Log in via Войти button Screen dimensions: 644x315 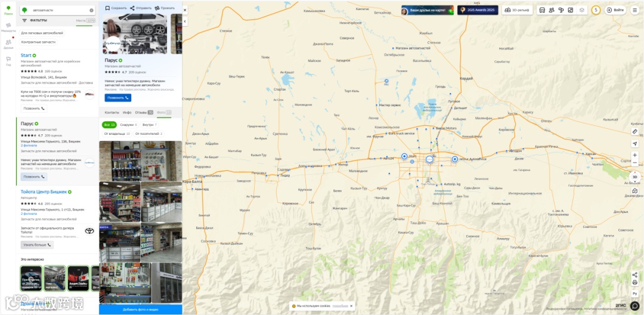coord(615,10)
